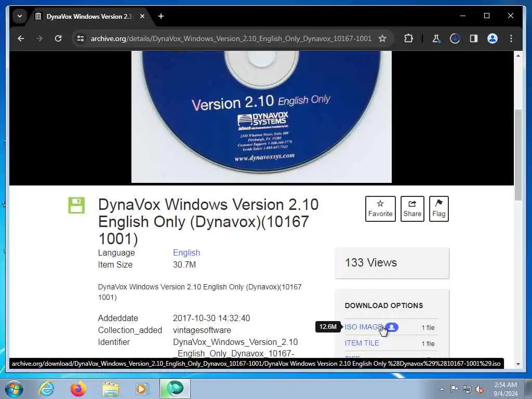Open Chrome three-dot menu
532x399 pixels.
coord(511,38)
